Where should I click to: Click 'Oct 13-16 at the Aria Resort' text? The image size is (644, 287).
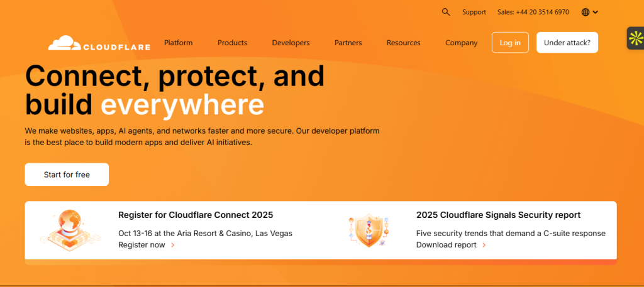click(x=206, y=234)
